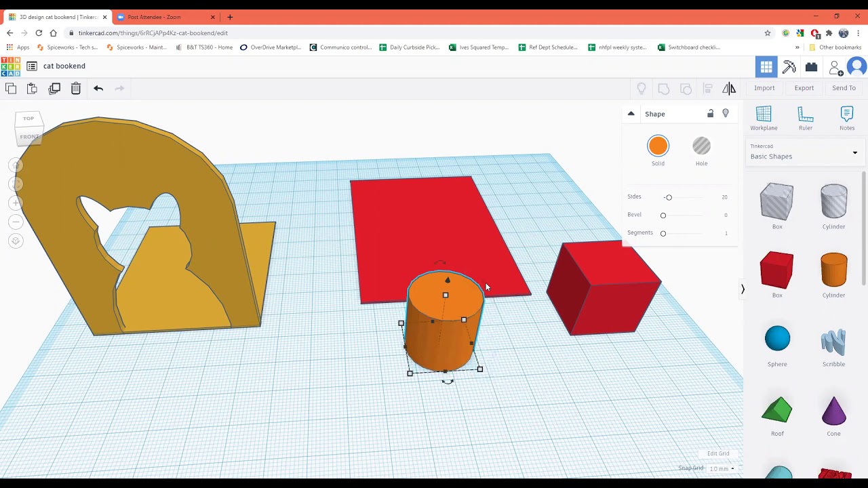Open the 3D design grid view icon

click(766, 66)
